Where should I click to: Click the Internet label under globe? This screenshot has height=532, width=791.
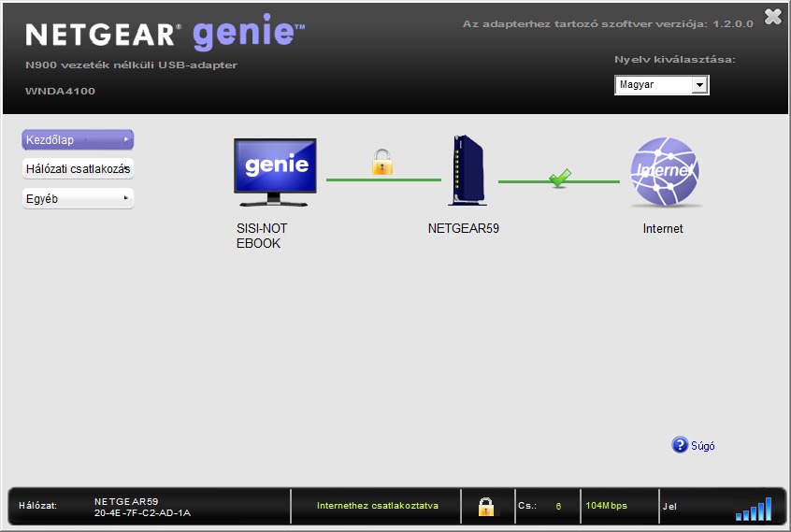coord(662,229)
